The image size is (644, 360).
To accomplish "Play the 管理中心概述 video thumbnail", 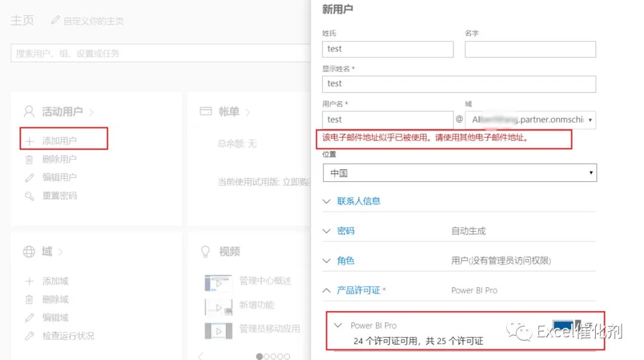I will [218, 283].
